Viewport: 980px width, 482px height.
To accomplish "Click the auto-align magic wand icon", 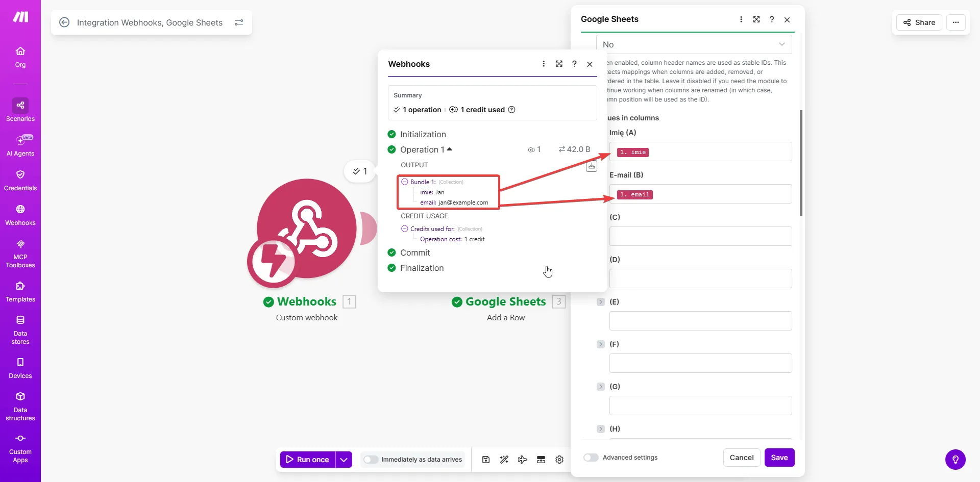I will (x=504, y=460).
